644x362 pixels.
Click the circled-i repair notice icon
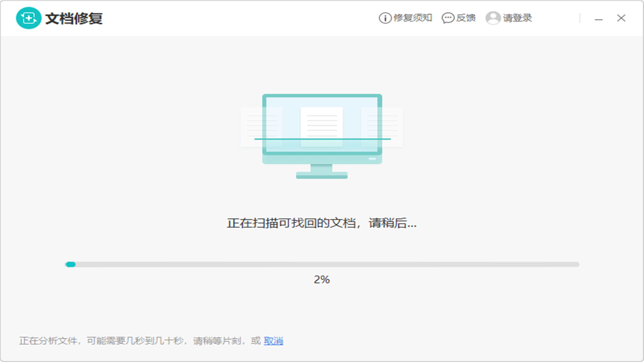385,18
